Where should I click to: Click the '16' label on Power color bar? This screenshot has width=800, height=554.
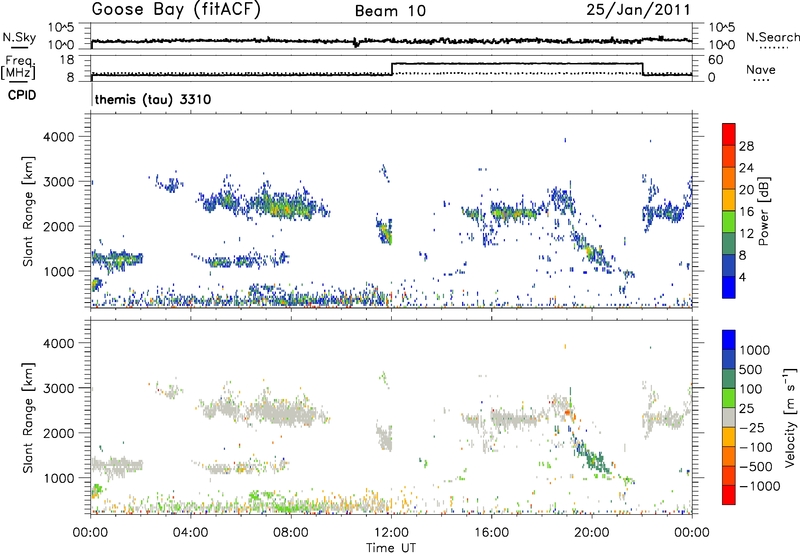[x=746, y=211]
